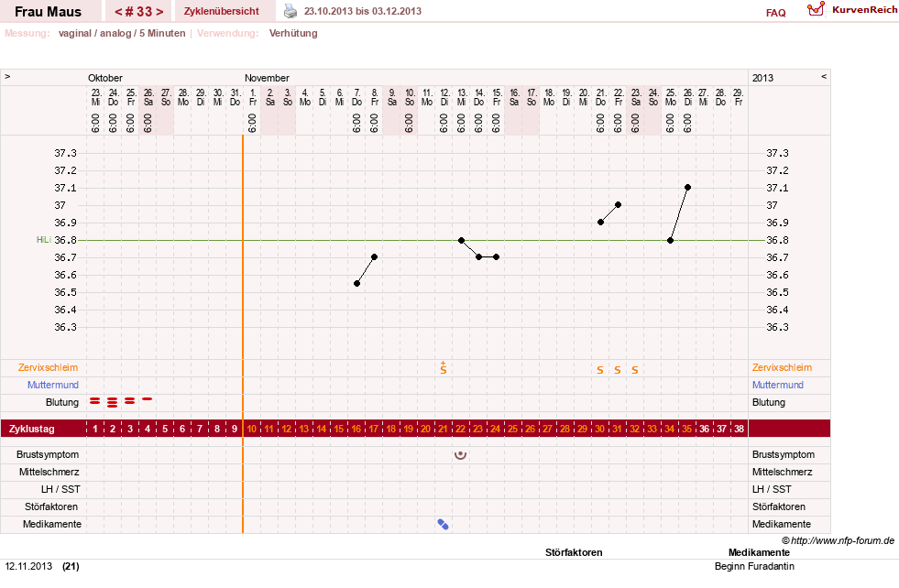
Task: Click the 6:00 time under 10. So
Action: [x=409, y=124]
